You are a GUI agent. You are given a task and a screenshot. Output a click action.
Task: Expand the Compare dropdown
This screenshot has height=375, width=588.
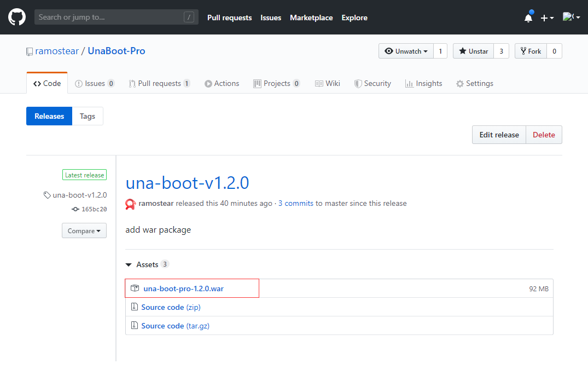pyautogui.click(x=84, y=231)
